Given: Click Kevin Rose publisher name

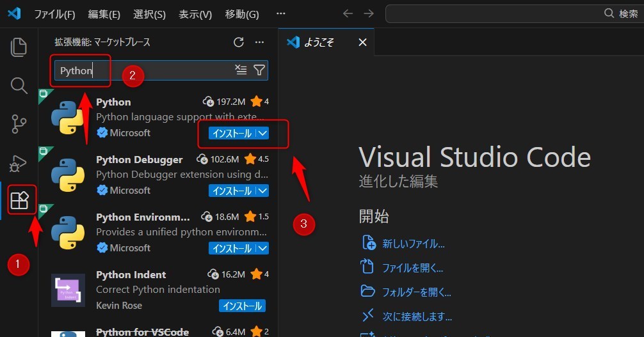Looking at the screenshot, I should pos(119,306).
